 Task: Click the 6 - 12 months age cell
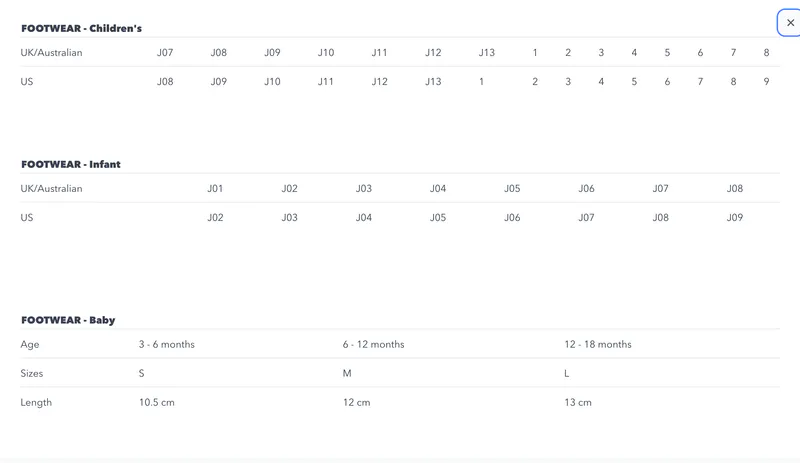(x=373, y=344)
